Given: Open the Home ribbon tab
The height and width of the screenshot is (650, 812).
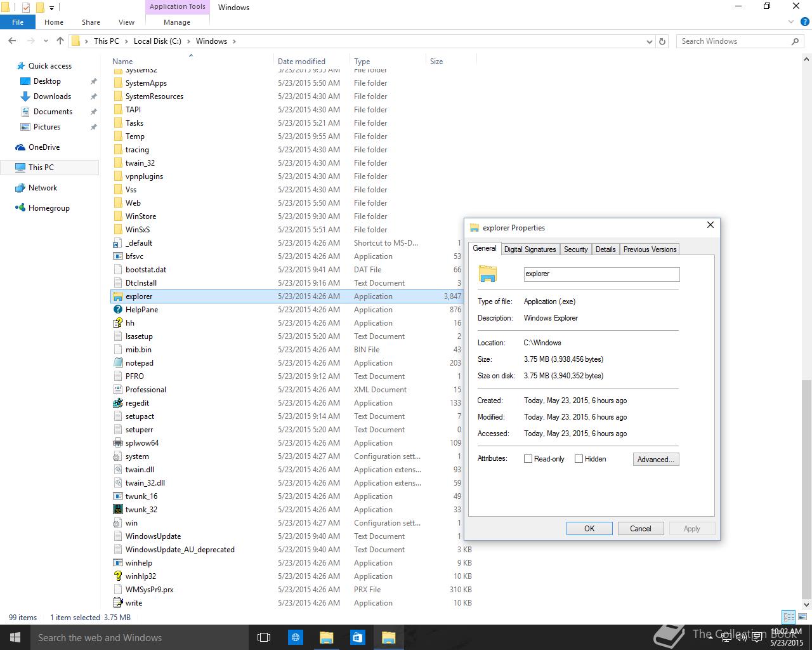Looking at the screenshot, I should (54, 22).
